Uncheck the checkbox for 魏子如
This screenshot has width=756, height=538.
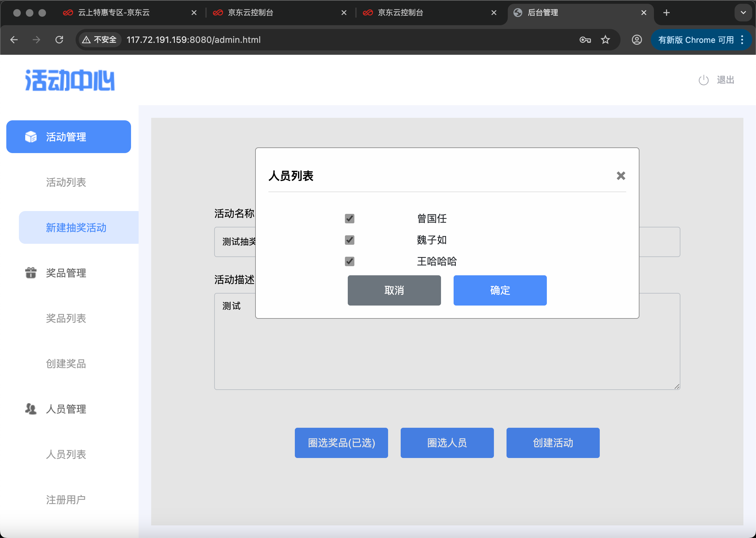[350, 240]
